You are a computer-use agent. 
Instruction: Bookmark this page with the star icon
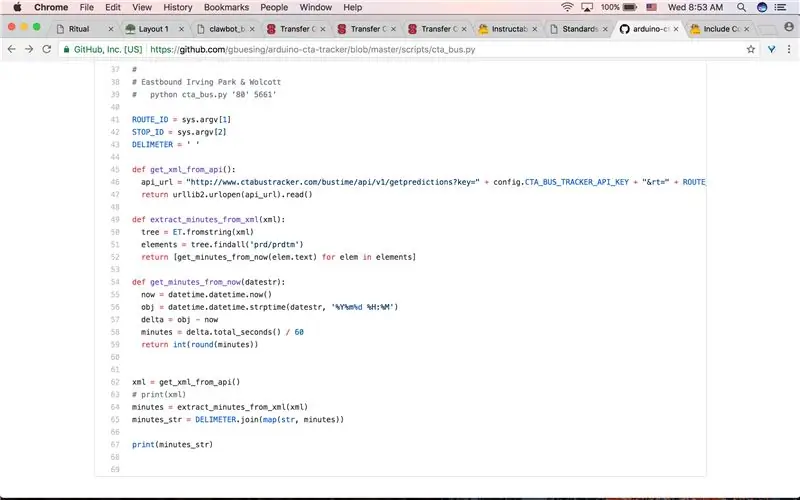click(751, 49)
